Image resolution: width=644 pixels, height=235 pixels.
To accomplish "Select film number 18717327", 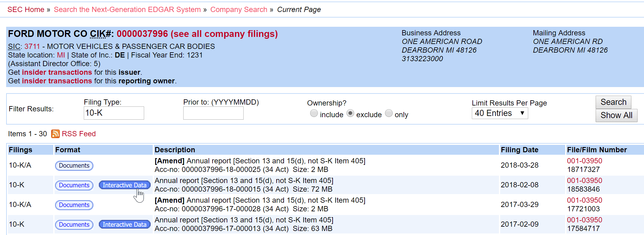I will click(583, 169).
